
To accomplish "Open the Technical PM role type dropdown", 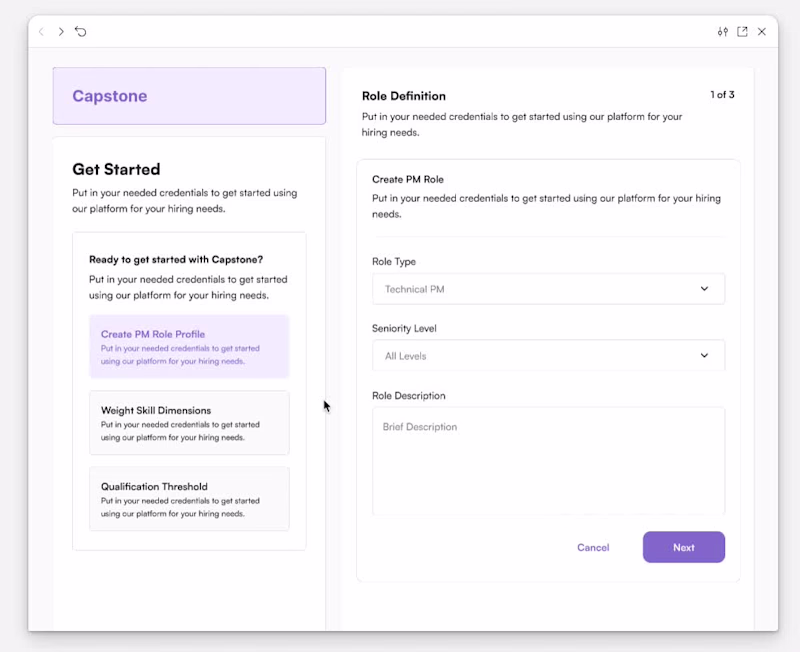I will click(x=548, y=289).
